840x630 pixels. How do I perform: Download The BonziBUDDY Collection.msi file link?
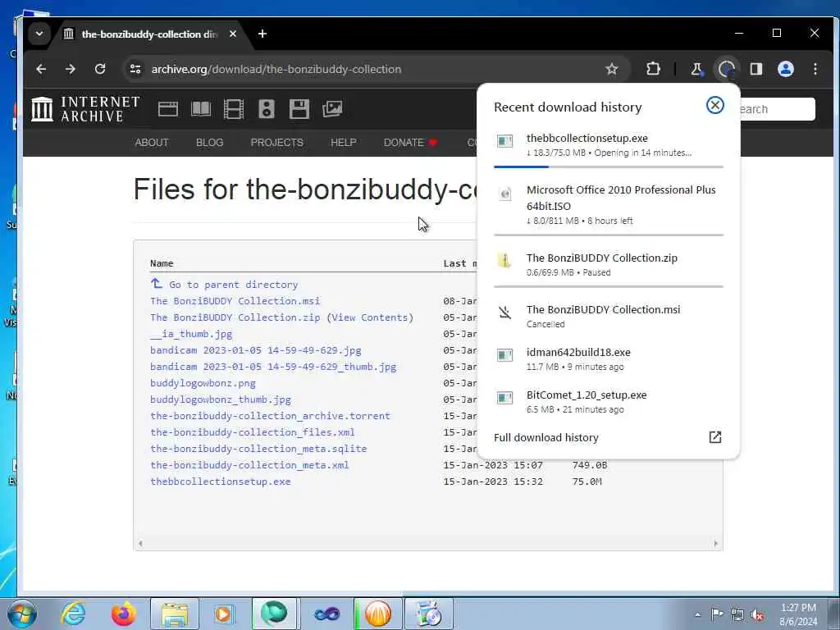pyautogui.click(x=235, y=301)
